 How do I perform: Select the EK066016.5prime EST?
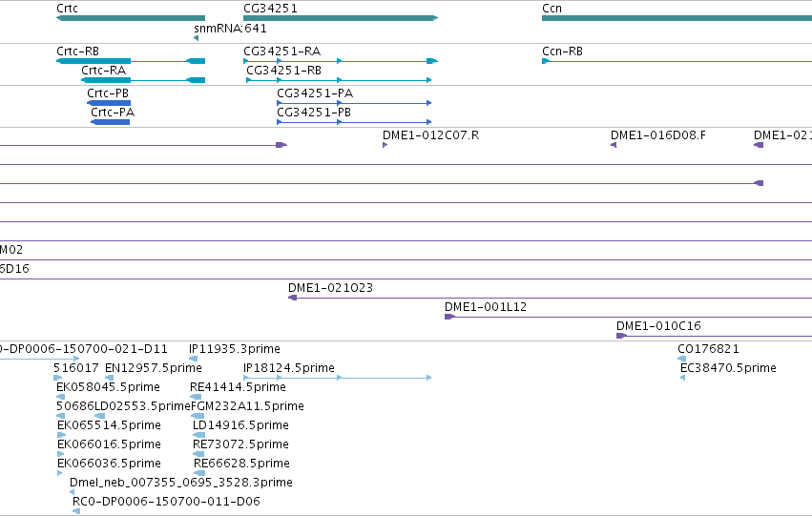coord(60,454)
